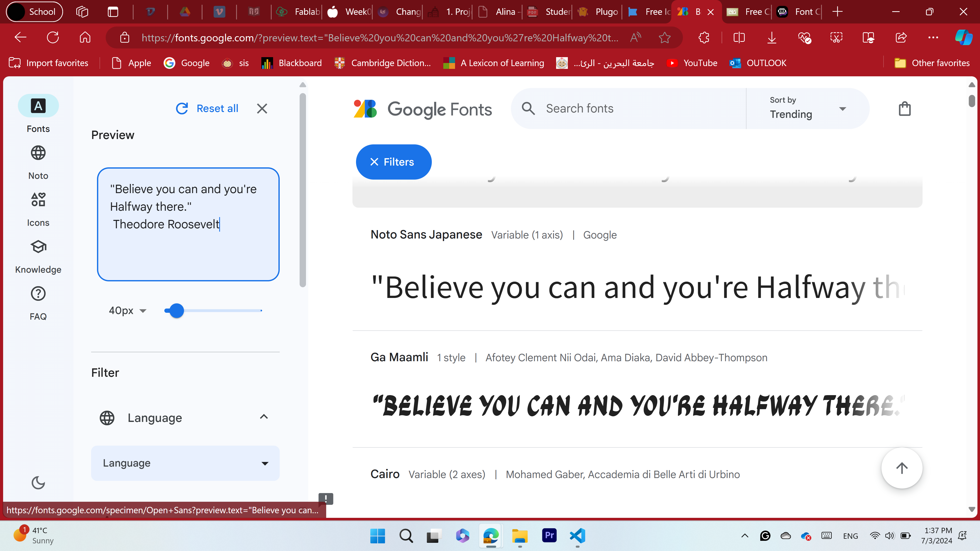Open browser Downloads

(771, 37)
